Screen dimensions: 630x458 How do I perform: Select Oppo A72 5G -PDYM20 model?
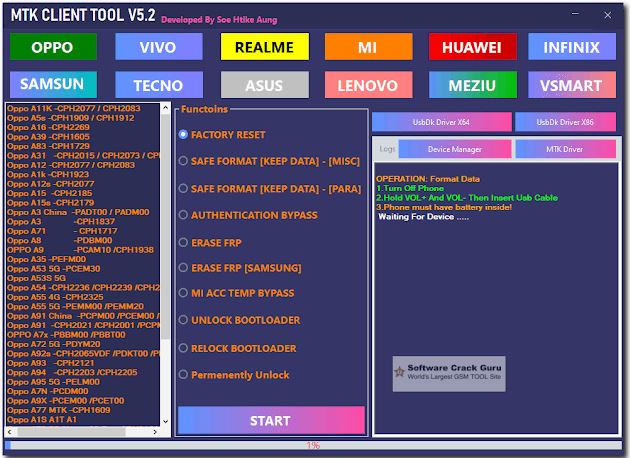click(x=53, y=344)
